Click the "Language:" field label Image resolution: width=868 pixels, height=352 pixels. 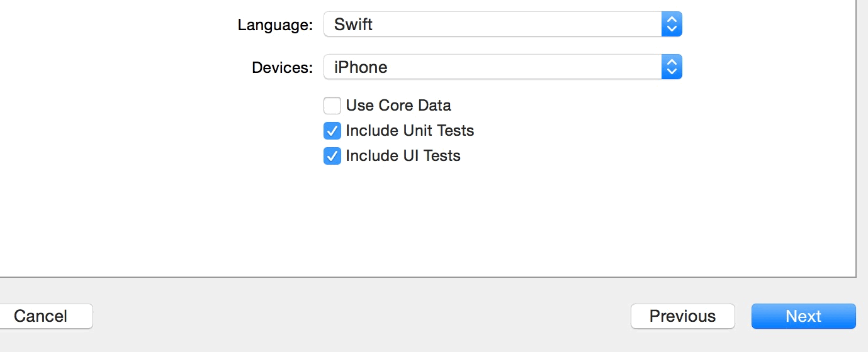click(x=275, y=25)
